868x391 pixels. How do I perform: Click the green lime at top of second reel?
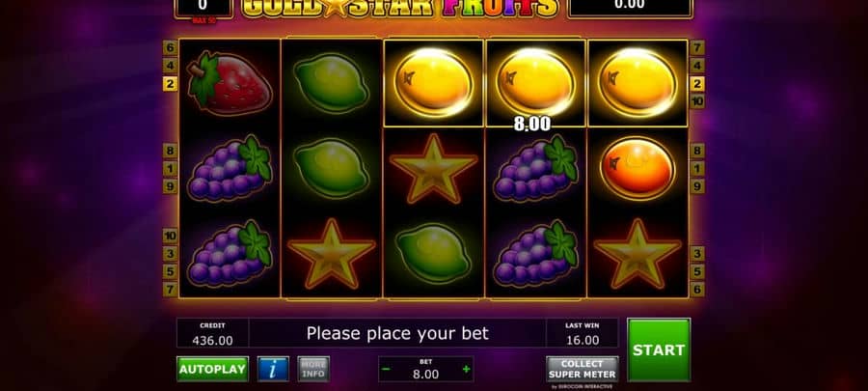pyautogui.click(x=331, y=83)
